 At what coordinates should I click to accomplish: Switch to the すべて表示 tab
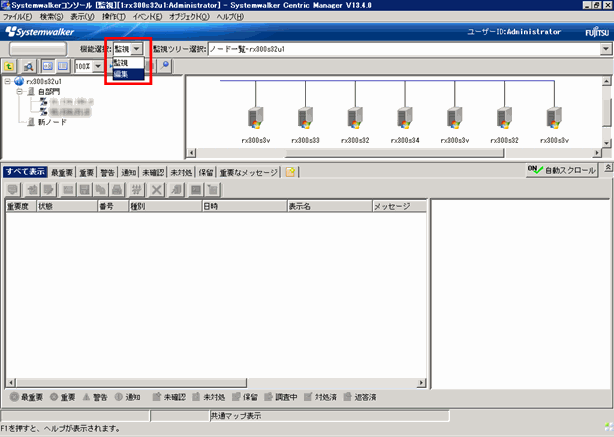point(25,172)
